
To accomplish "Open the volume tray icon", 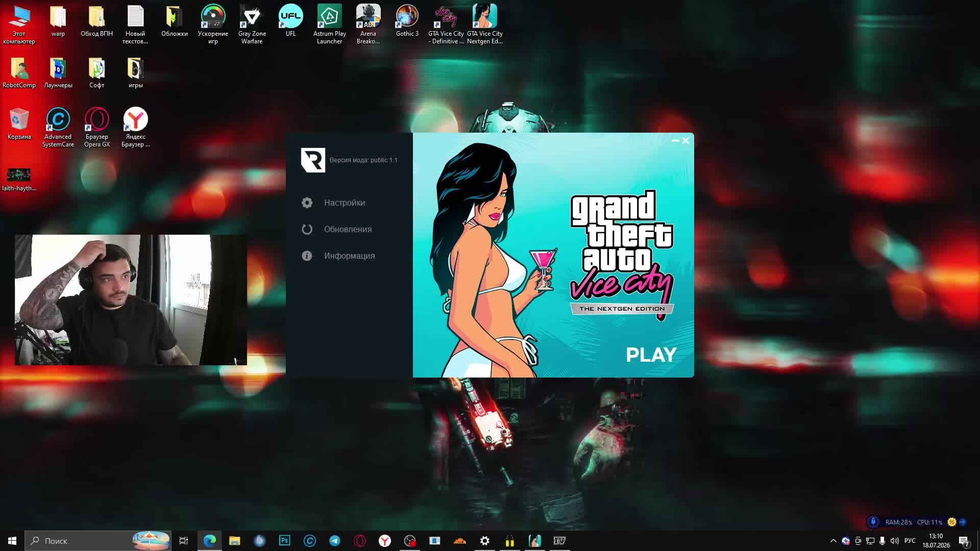I will [x=894, y=541].
